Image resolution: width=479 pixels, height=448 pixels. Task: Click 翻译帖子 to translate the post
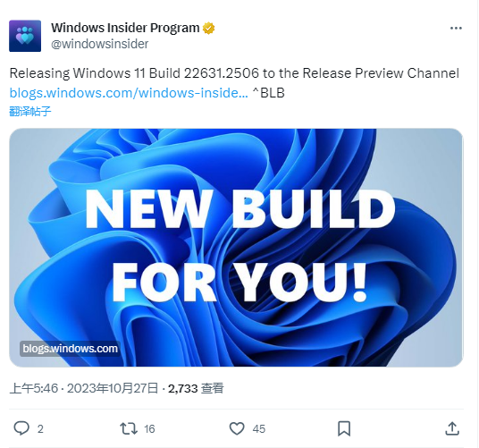coord(30,111)
